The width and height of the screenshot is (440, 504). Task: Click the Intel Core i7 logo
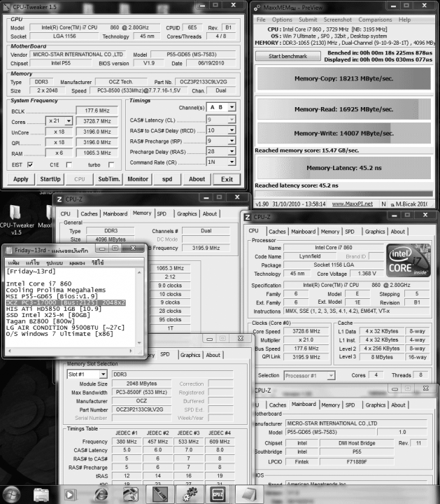[x=408, y=260]
